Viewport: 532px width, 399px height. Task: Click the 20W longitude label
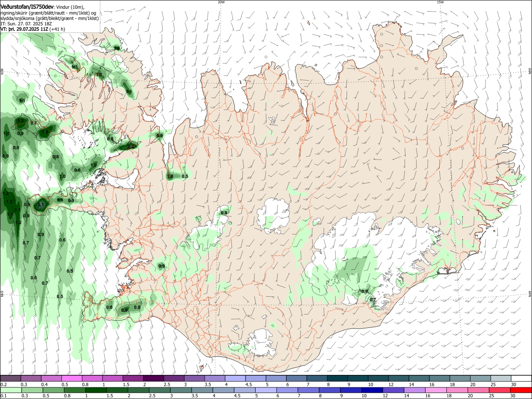221,2
